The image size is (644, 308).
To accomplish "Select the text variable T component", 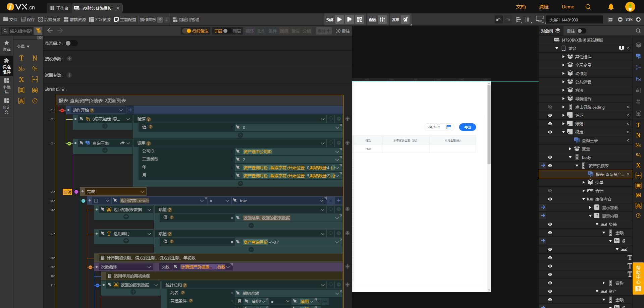I will point(21,58).
